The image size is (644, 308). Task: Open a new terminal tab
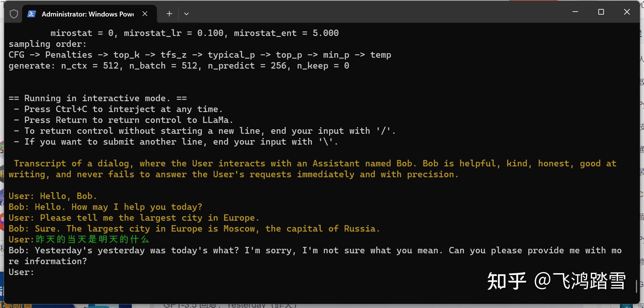(169, 14)
